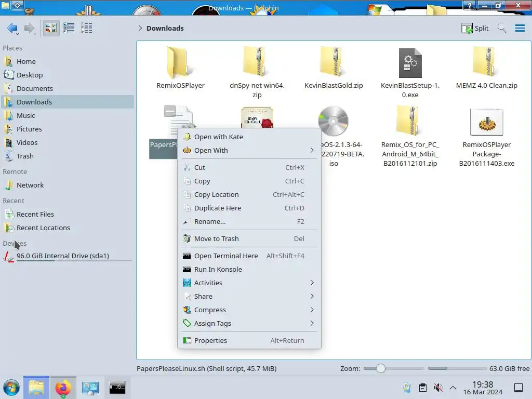Expand hidden system tray icons arrow
532x399 pixels.
[x=453, y=388]
